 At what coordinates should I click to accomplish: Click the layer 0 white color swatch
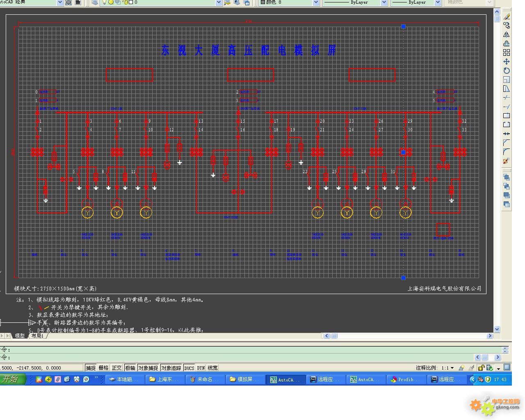[130, 2]
